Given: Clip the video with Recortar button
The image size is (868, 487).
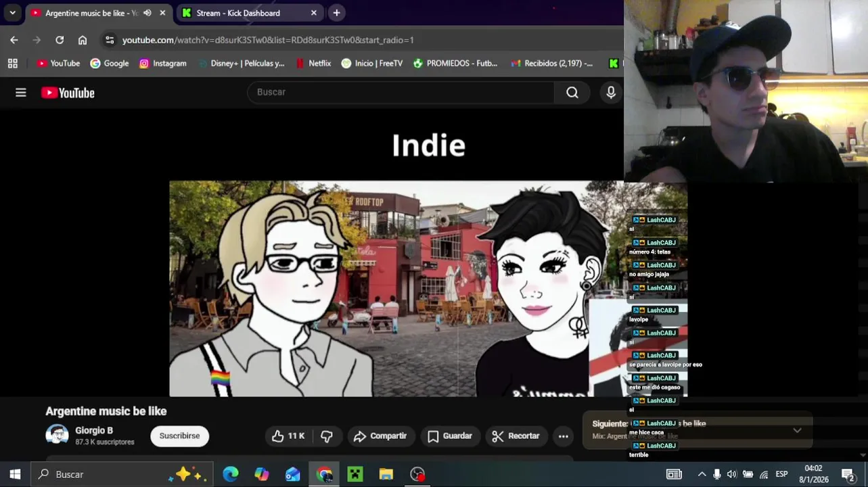Looking at the screenshot, I should coord(516,436).
